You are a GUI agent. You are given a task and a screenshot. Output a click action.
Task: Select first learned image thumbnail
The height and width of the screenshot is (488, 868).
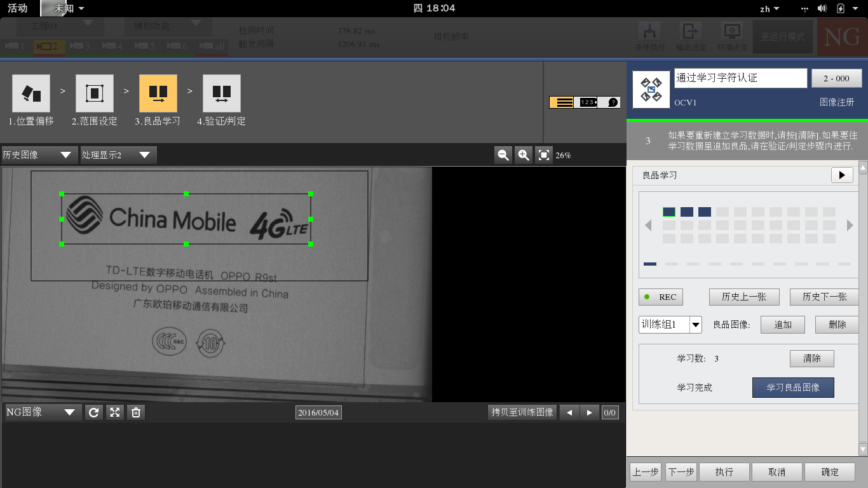point(669,212)
